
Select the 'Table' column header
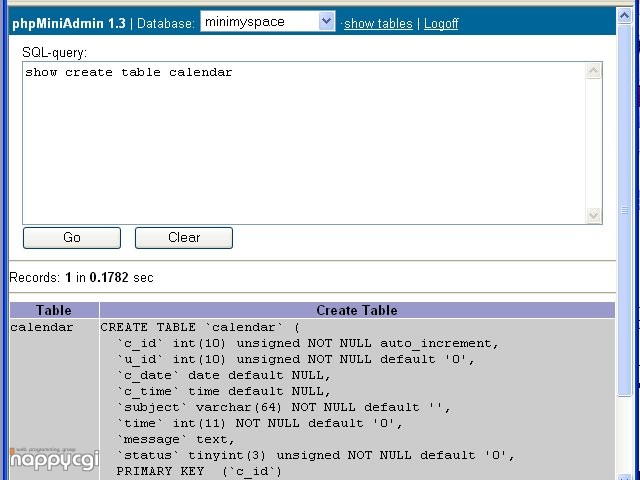pos(54,310)
